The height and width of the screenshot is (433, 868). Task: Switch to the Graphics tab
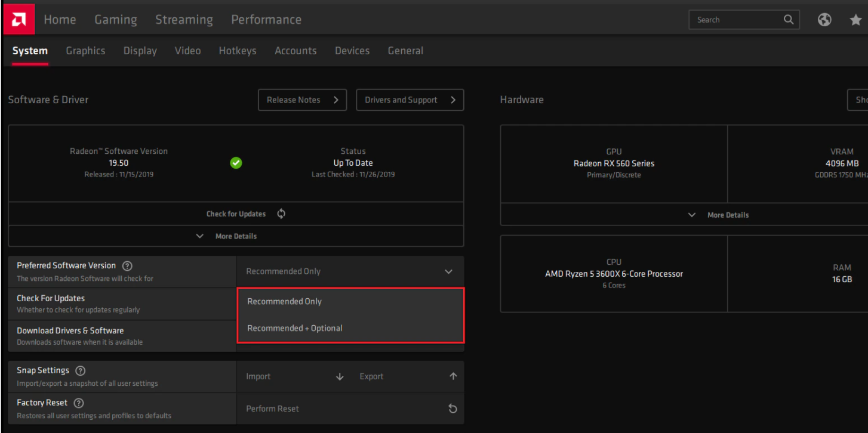coord(85,51)
